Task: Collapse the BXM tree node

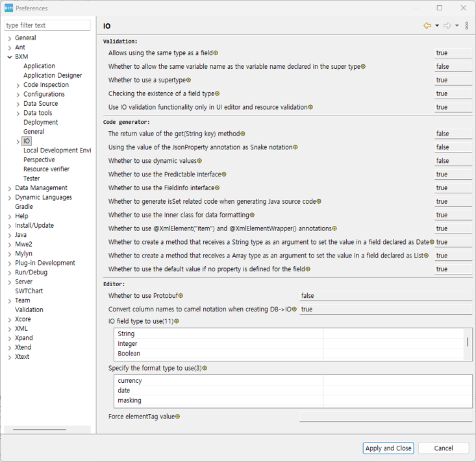Action: click(x=10, y=57)
